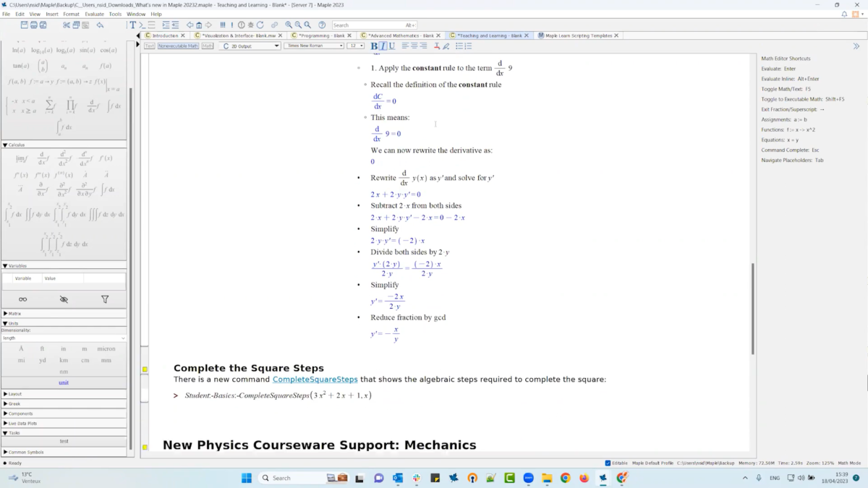Go forward with the right arrow icon
The height and width of the screenshot is (488, 868).
(208, 25)
